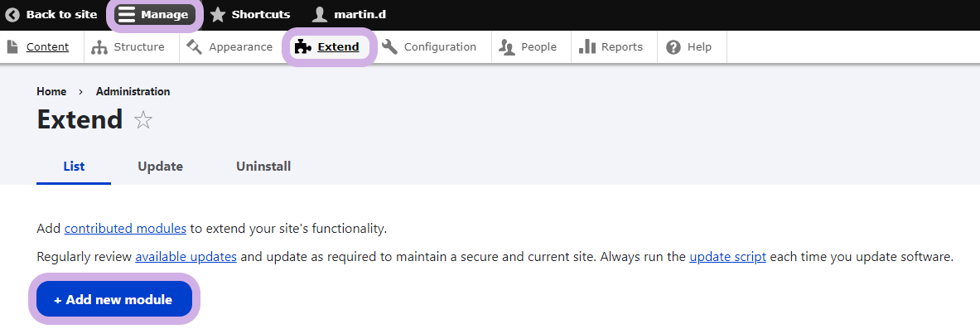Viewport: 980px width, 329px height.
Task: Switch to the Update tab
Action: [x=160, y=167]
